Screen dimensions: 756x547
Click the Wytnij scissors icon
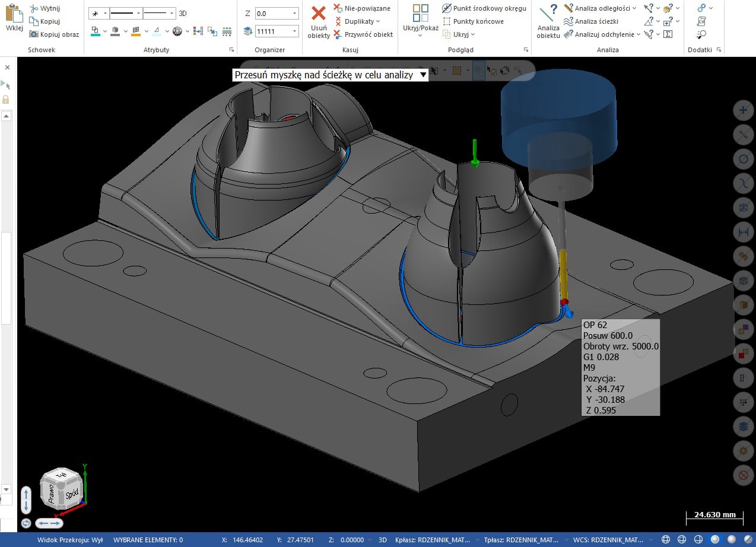click(34, 8)
